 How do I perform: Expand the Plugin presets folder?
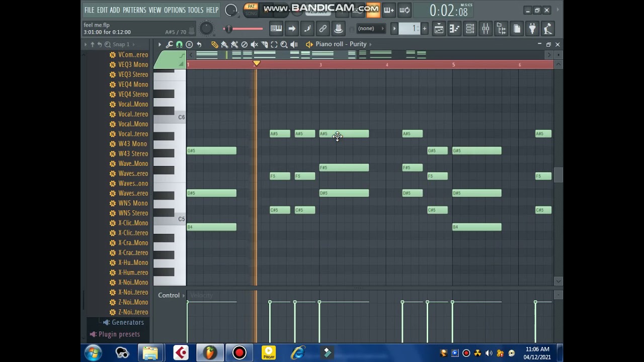point(115,334)
